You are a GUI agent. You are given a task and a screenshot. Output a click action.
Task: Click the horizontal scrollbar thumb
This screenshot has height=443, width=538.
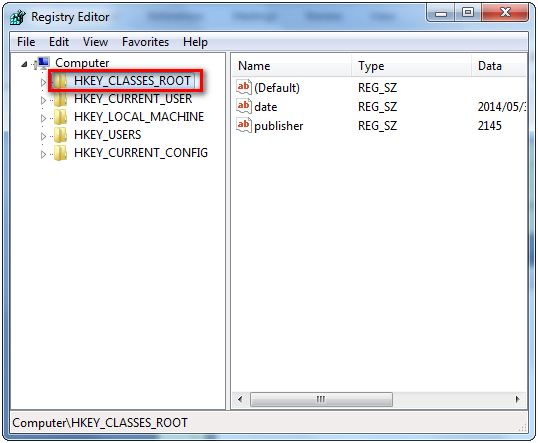pos(321,399)
